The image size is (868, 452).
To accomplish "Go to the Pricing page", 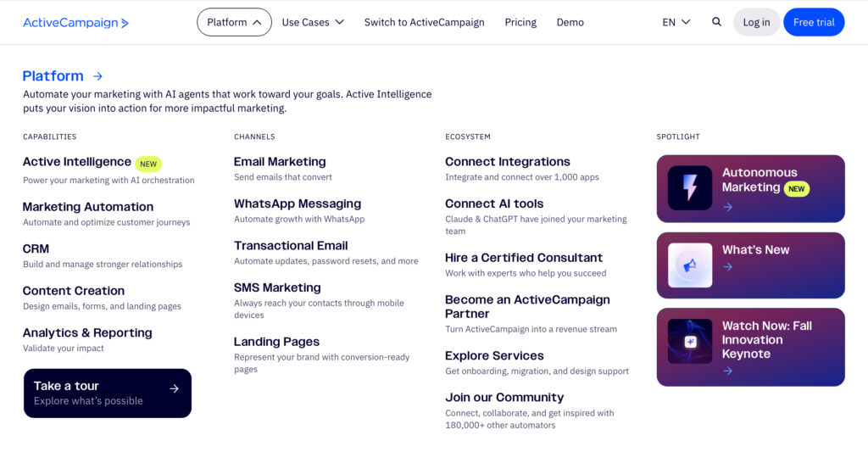I will pyautogui.click(x=520, y=22).
